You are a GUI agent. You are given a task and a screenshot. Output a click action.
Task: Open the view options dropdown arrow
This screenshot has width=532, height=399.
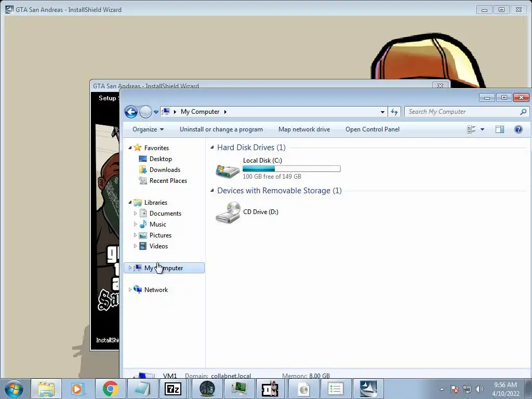tap(482, 129)
